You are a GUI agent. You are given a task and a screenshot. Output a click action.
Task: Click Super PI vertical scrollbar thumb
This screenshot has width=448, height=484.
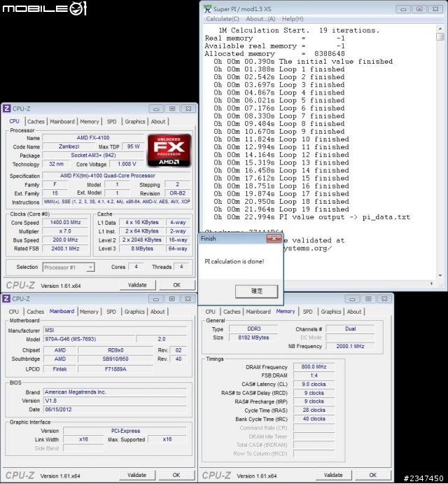coord(440,36)
